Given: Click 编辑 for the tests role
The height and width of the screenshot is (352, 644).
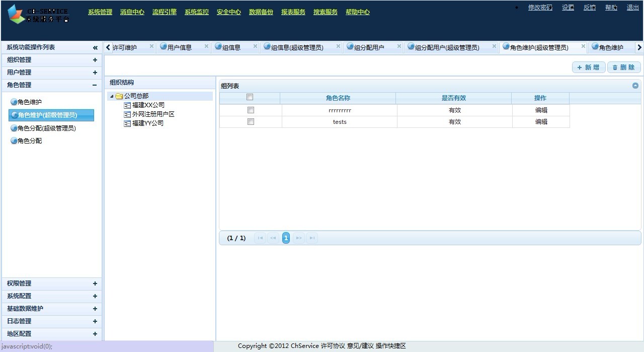Looking at the screenshot, I should 541,122.
